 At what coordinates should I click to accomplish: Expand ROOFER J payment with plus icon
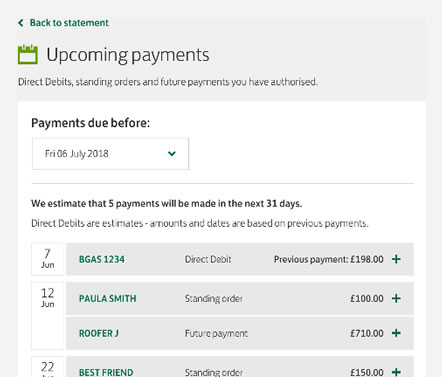click(396, 333)
